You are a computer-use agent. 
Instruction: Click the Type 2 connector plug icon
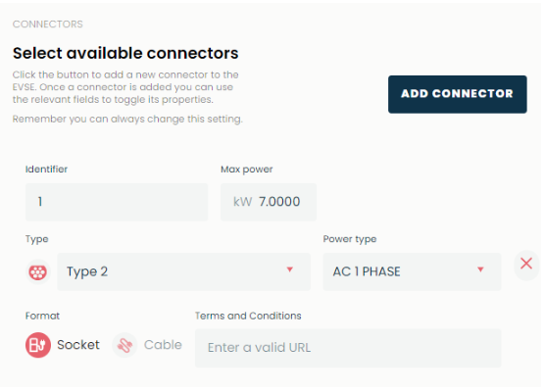tap(38, 272)
